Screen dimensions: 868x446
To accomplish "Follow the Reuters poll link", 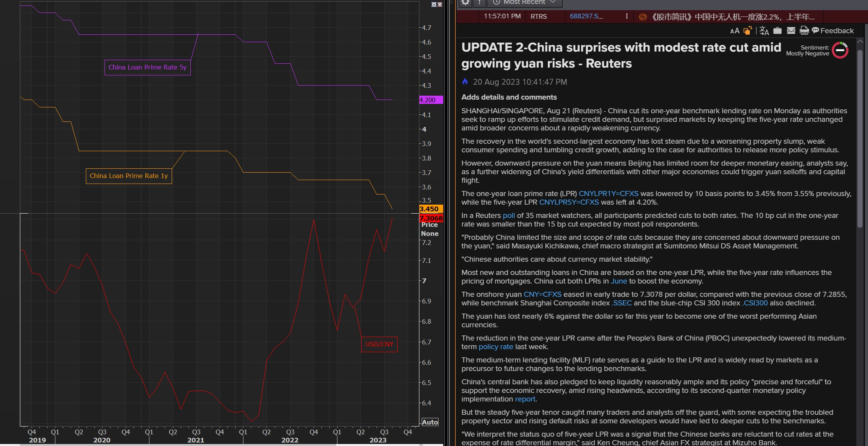I will (509, 216).
